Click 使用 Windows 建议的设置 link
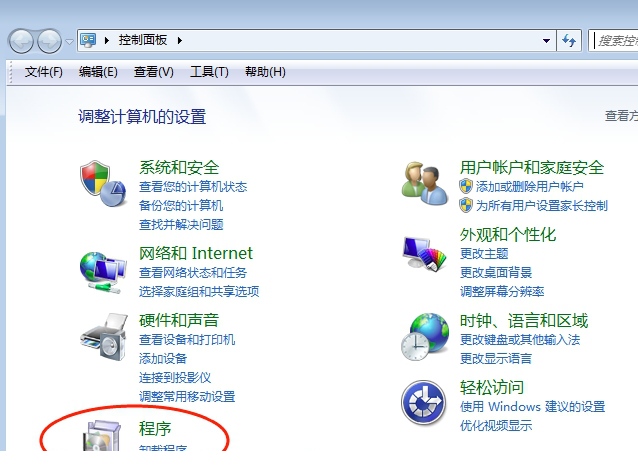638x469 pixels. point(533,406)
